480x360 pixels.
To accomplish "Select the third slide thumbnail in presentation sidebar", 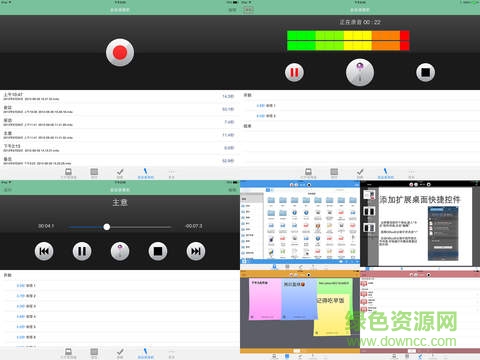I will 369,228.
